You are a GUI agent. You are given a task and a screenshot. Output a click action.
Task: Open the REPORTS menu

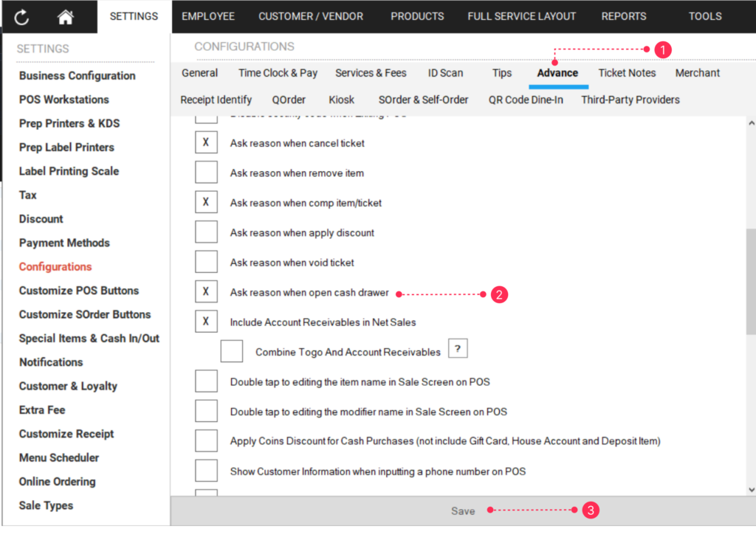click(x=623, y=16)
